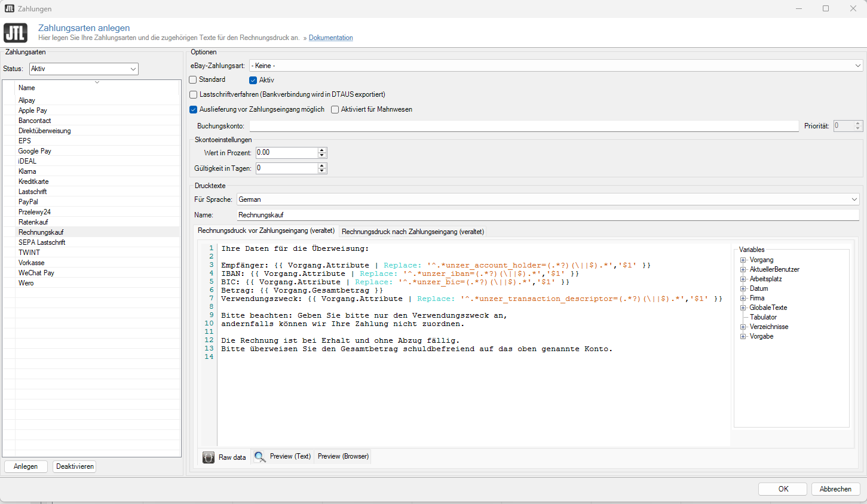Enable the Standard checkbox
This screenshot has height=504, width=867.
tap(192, 79)
